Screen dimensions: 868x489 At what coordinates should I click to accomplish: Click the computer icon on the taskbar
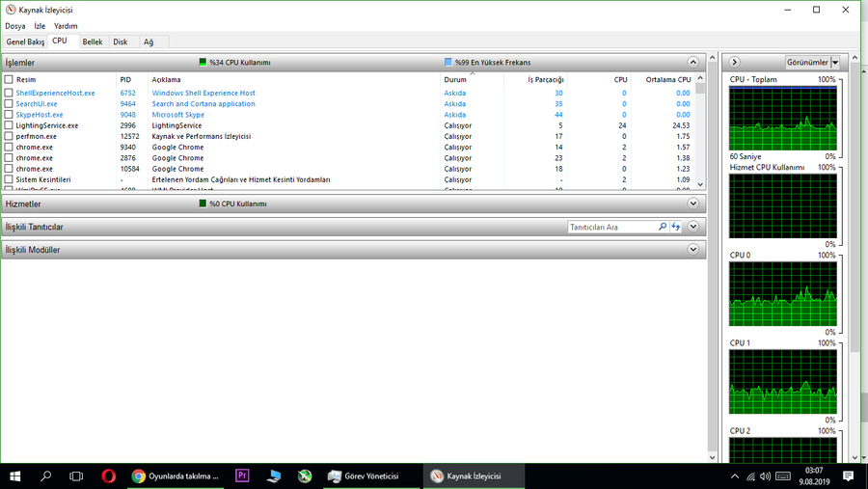274,475
